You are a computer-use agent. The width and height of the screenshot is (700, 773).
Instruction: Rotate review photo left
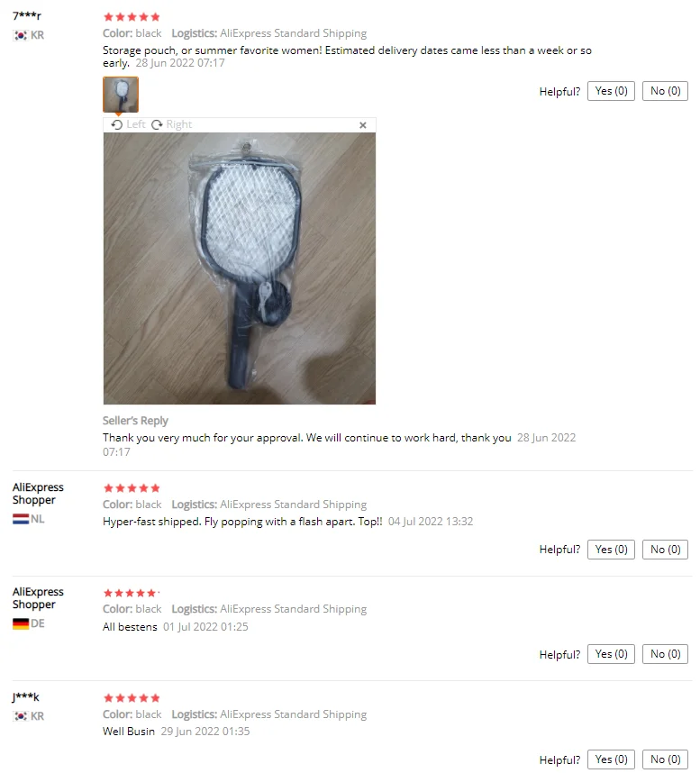[x=128, y=124]
